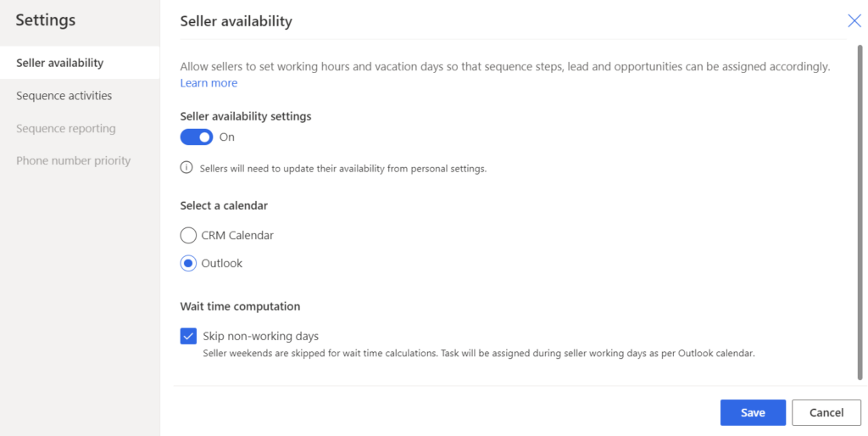Switch to Sequence activities settings
868x436 pixels.
(x=64, y=96)
